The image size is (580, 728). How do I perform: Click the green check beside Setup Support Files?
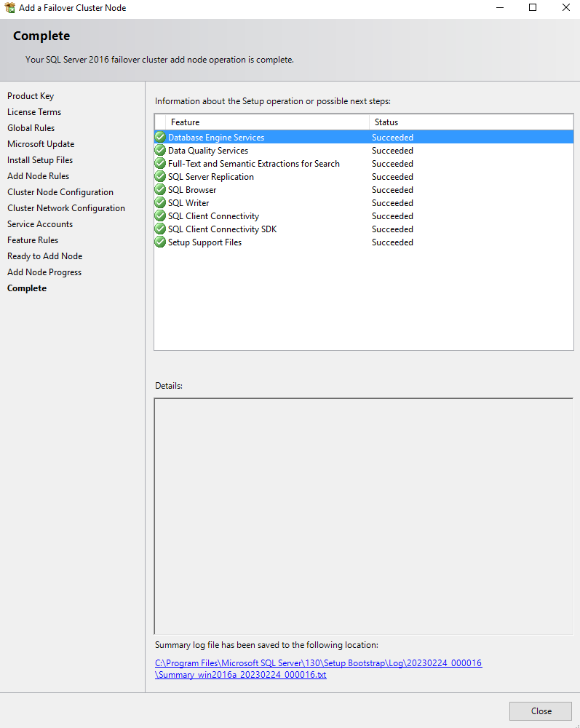pos(160,242)
